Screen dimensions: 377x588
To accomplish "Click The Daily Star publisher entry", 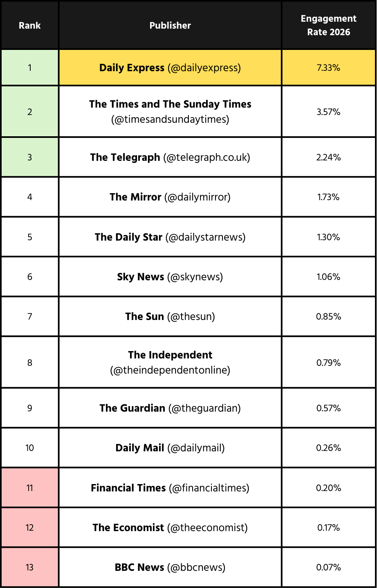I will (170, 237).
